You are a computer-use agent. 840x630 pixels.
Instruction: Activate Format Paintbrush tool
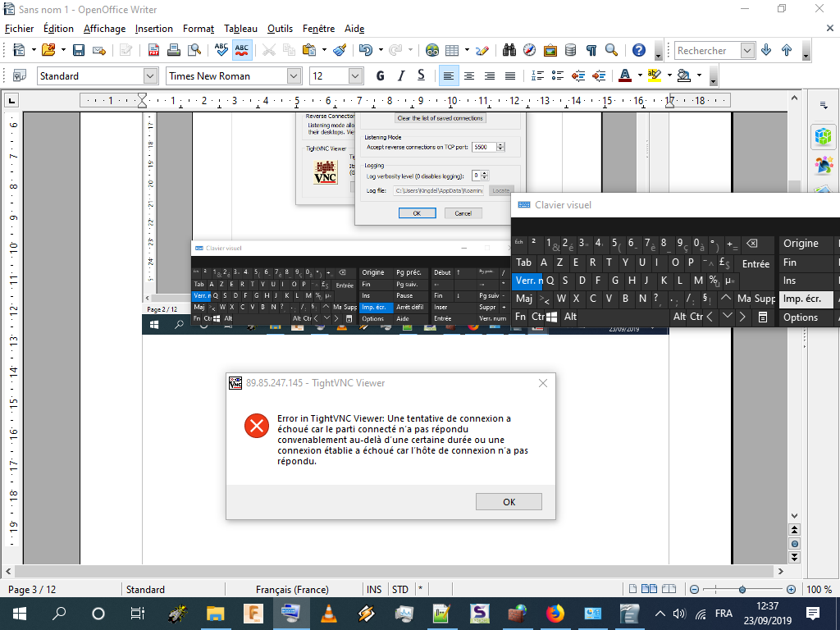tap(340, 50)
